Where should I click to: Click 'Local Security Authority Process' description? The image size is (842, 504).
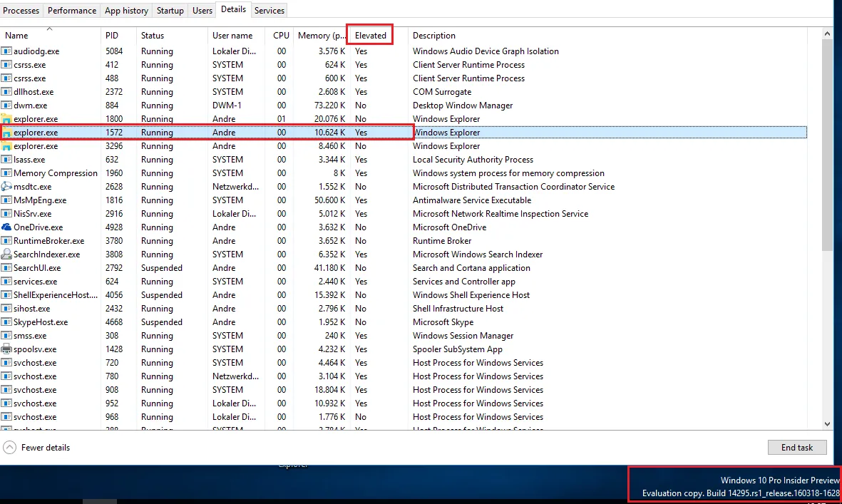point(473,160)
